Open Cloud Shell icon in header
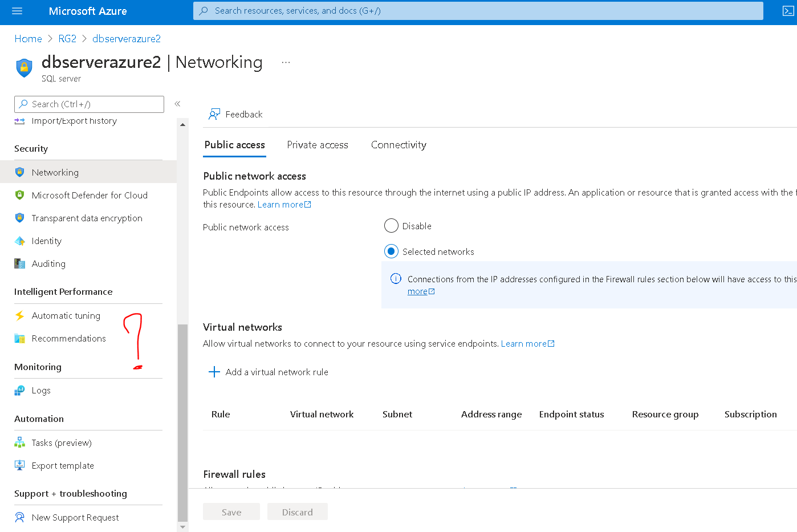797x532 pixels. click(788, 11)
